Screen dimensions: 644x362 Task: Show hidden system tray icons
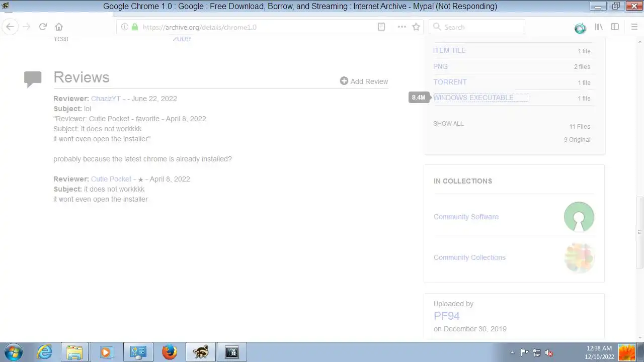[512, 353]
